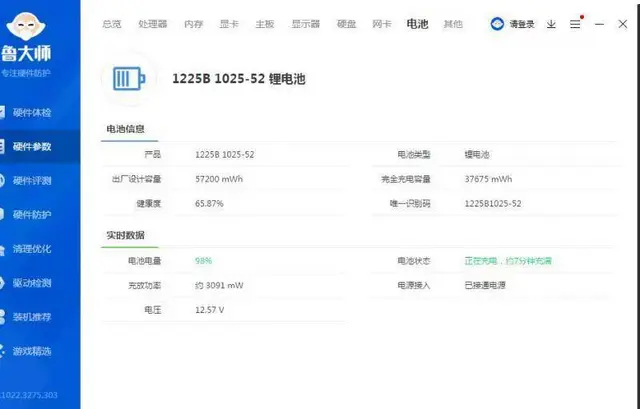Switch to the 硬盘 tab
Screen dimensions: 640x409
click(x=347, y=24)
